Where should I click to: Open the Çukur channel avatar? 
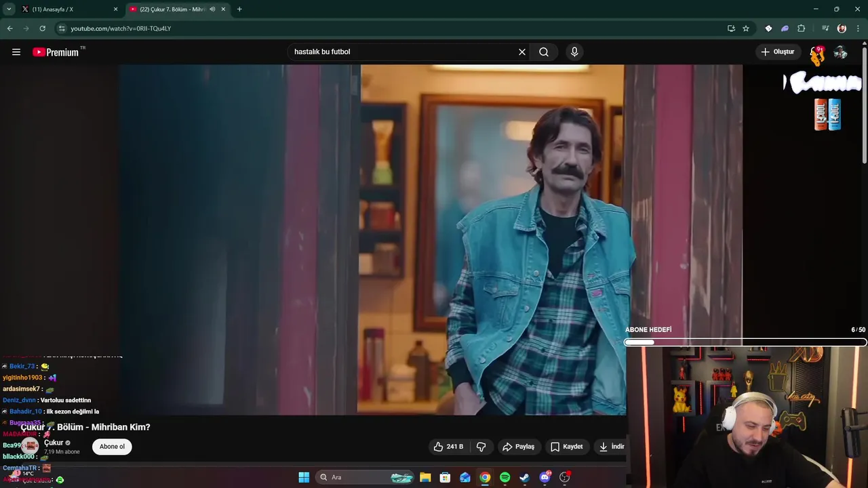click(30, 446)
